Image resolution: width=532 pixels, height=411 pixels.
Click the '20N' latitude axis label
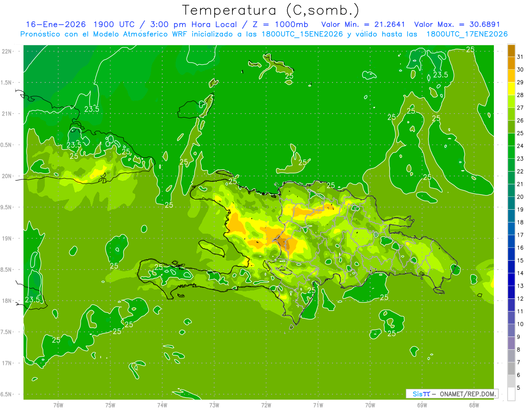coord(7,176)
